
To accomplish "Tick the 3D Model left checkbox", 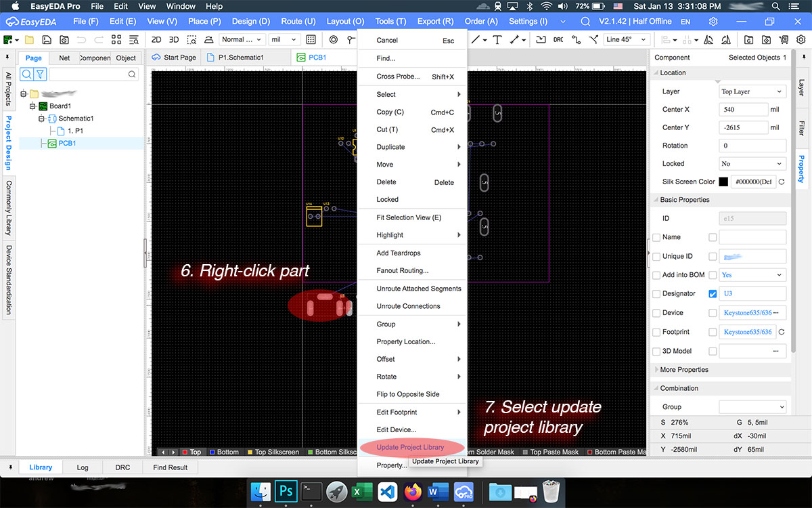I will (656, 351).
